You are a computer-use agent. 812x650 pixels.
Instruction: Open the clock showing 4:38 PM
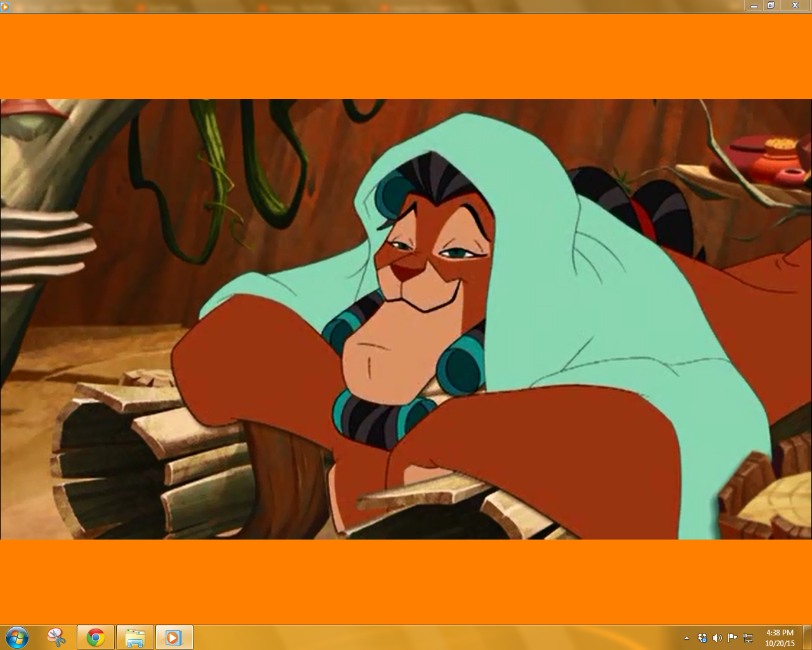(x=780, y=633)
